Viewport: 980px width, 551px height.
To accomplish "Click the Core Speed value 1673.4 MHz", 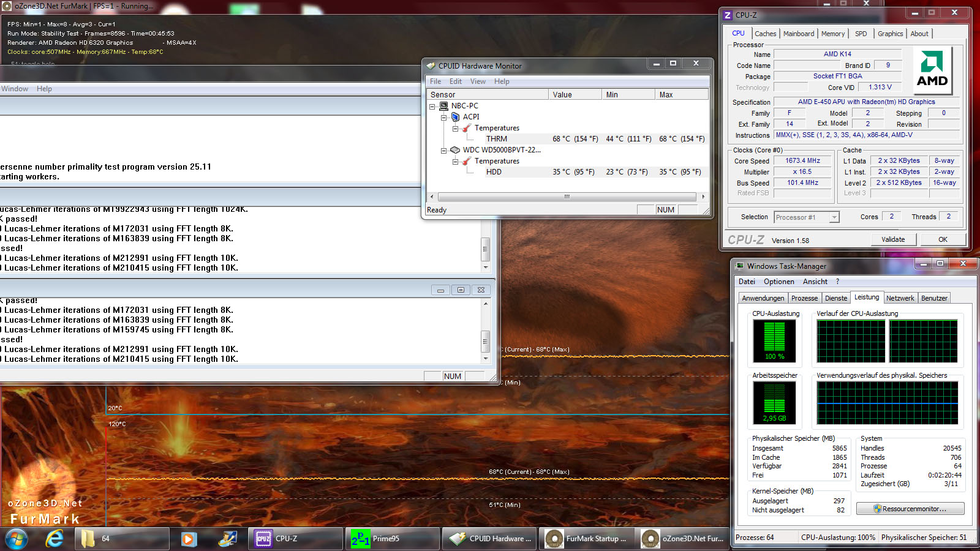I will (803, 161).
